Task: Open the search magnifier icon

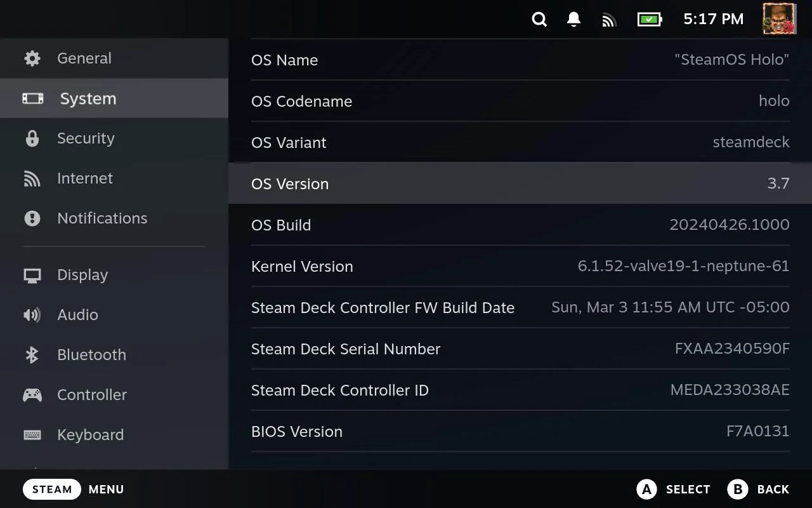Action: [x=539, y=19]
